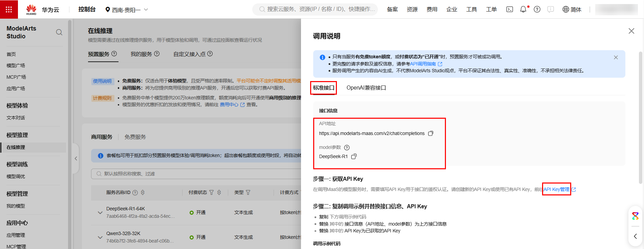Collapse the sidebar with the arrow handle
Screen dimensions: 644x249
(x=76, y=158)
